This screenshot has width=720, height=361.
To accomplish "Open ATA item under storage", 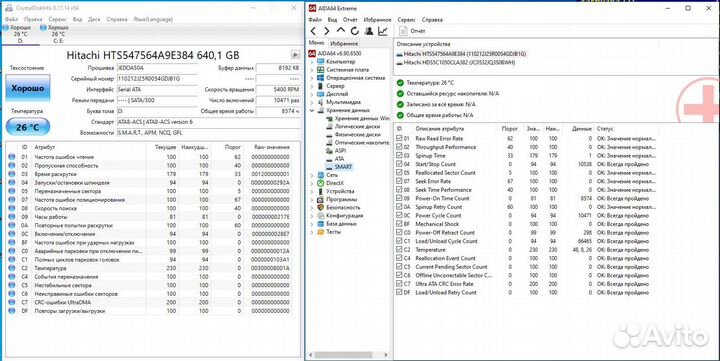I will (x=339, y=158).
